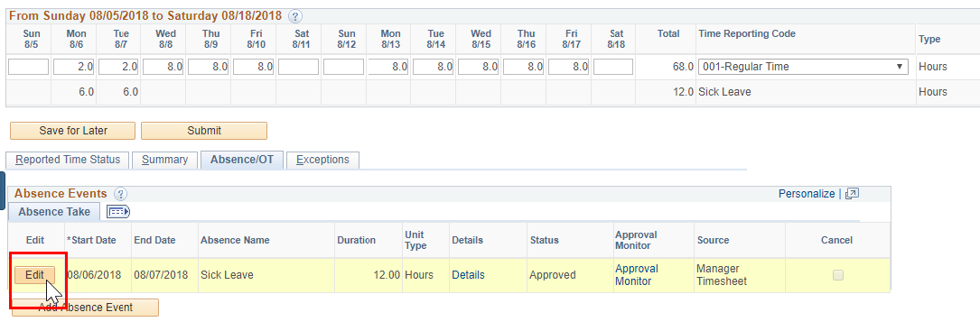This screenshot has height=331, width=980.
Task: Click the Sun 8/12 hours field
Action: [x=343, y=66]
